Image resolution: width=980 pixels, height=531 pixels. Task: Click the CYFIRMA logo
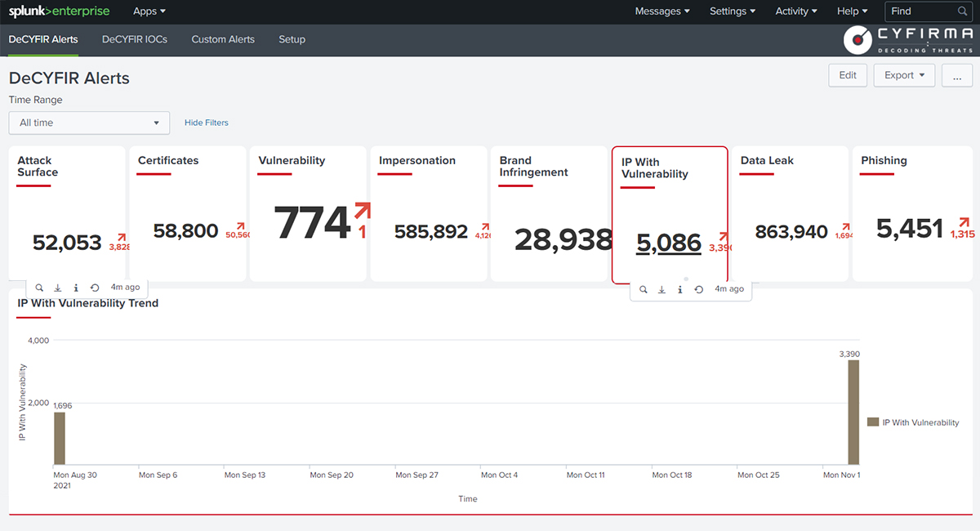(909, 40)
